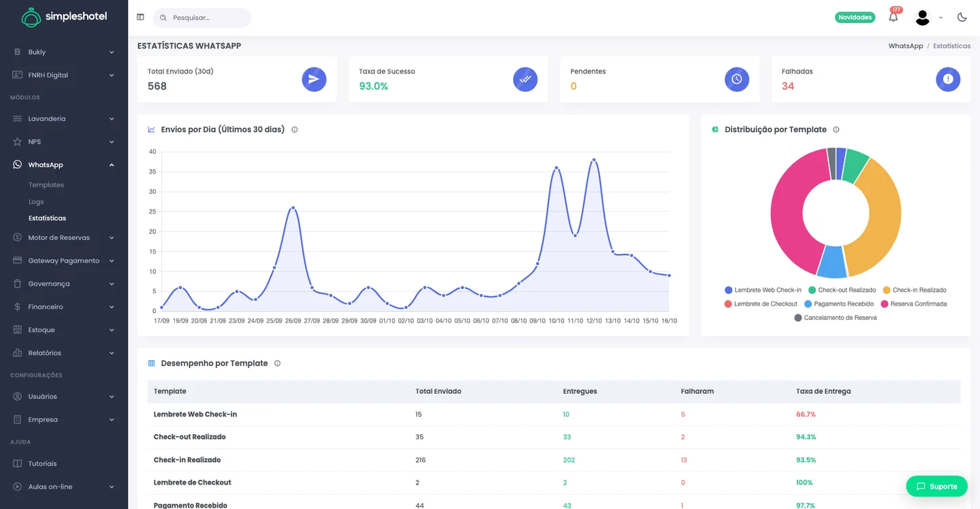The width and height of the screenshot is (980, 509).
Task: Click the Total Enviado paper plane icon
Action: (314, 79)
